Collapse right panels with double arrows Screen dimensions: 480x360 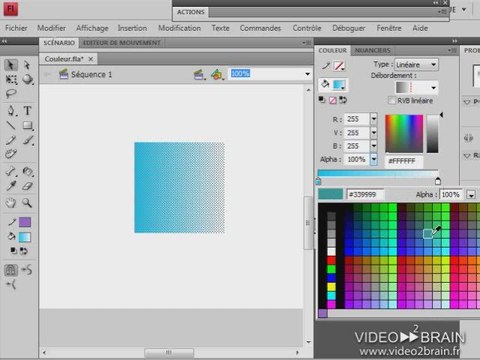pyautogui.click(x=455, y=41)
